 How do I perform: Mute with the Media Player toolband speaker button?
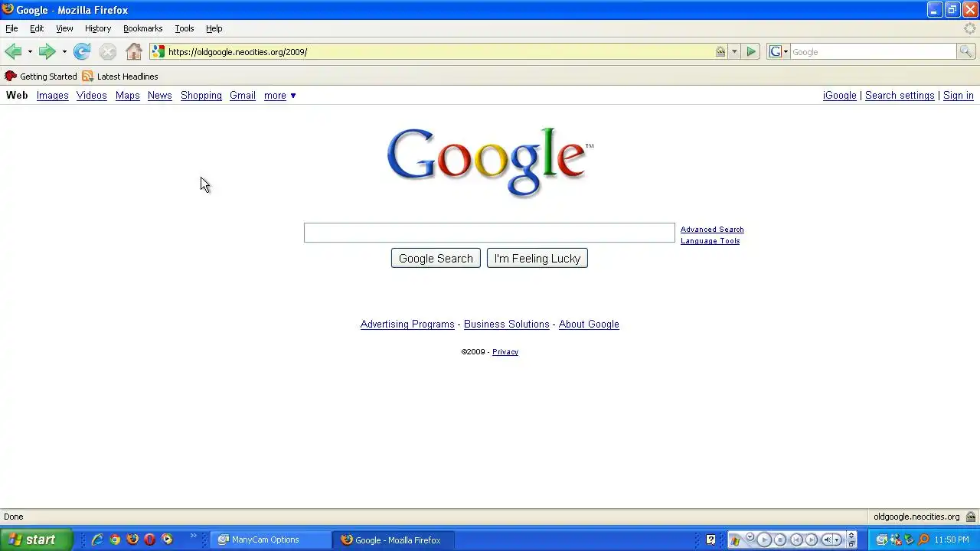[828, 540]
